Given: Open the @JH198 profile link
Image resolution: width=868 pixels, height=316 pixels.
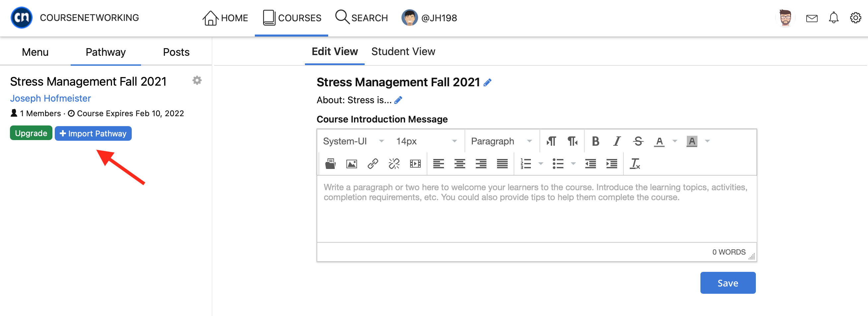Looking at the screenshot, I should click(429, 18).
